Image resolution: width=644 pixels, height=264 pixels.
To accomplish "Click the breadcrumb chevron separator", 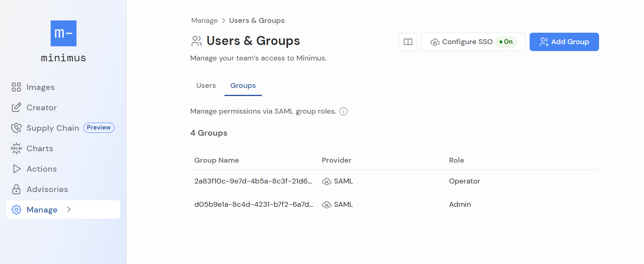I will 224,20.
